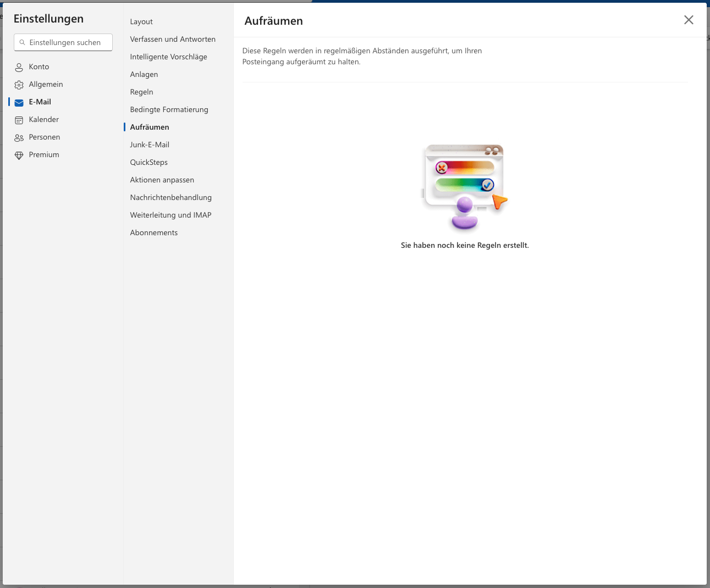Image resolution: width=710 pixels, height=588 pixels.
Task: Click the E-Mail envelope icon
Action: pos(19,102)
